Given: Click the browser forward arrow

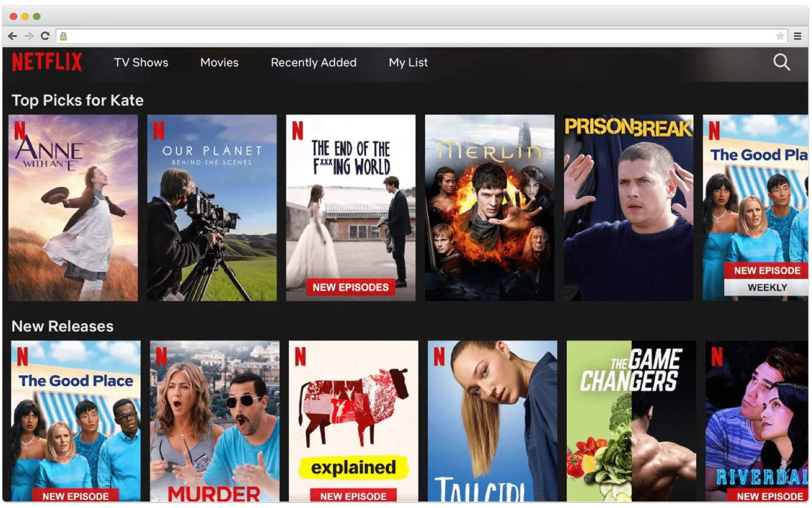Looking at the screenshot, I should click(x=29, y=36).
